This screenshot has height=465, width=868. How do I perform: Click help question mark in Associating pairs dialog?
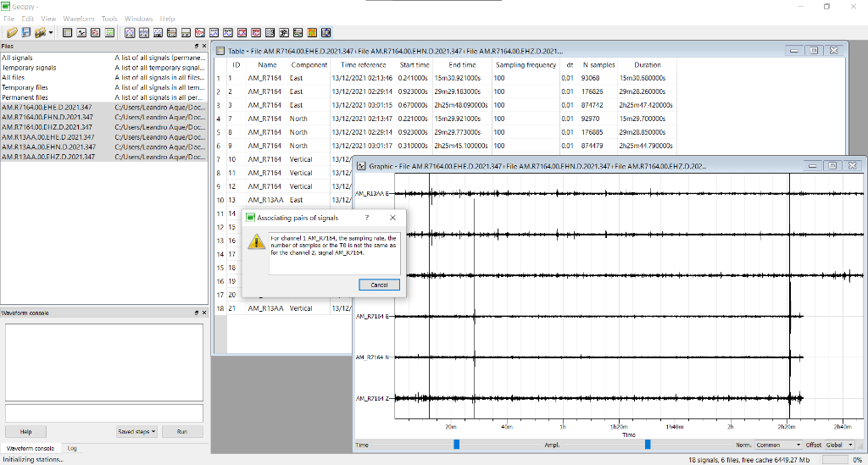[x=367, y=218]
